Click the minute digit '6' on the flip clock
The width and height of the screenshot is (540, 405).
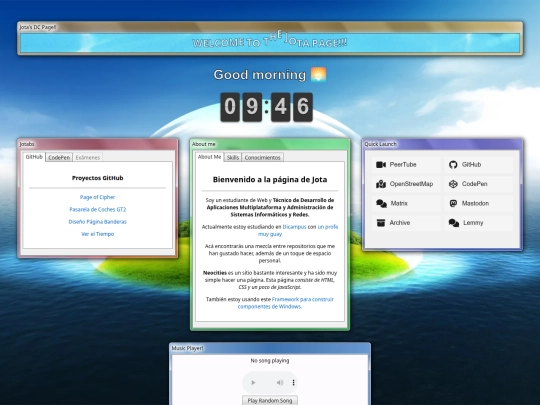303,107
